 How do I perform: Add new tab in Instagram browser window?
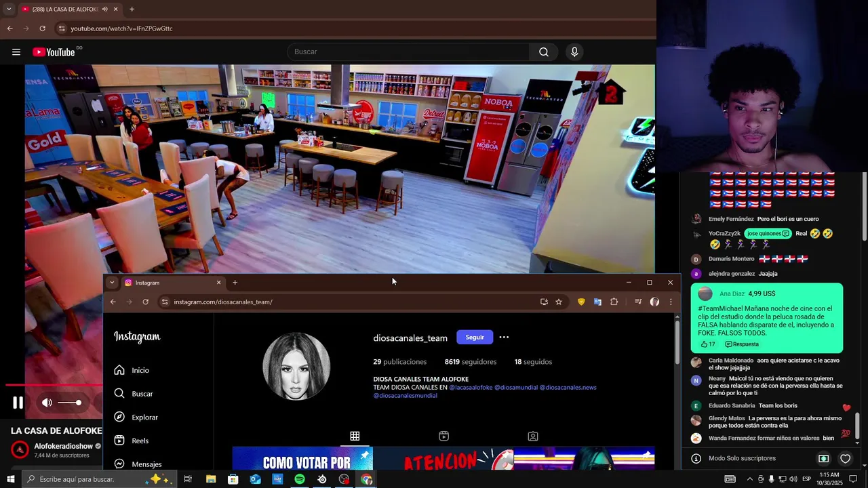coord(235,283)
